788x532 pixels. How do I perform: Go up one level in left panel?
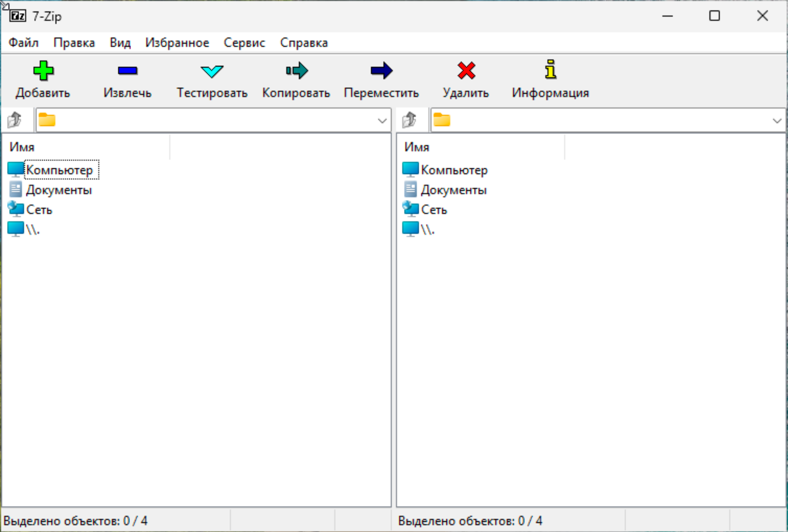[15, 120]
